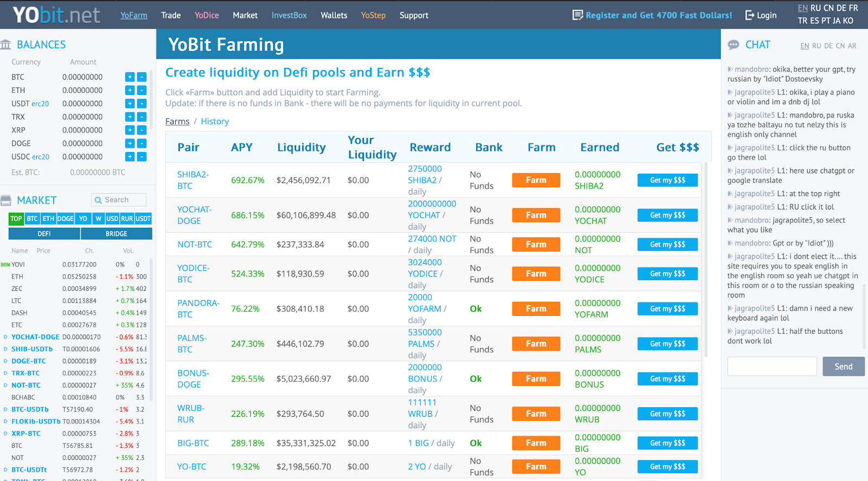Select the BTC market tab
Screen dimensions: 868x481
pos(33,219)
